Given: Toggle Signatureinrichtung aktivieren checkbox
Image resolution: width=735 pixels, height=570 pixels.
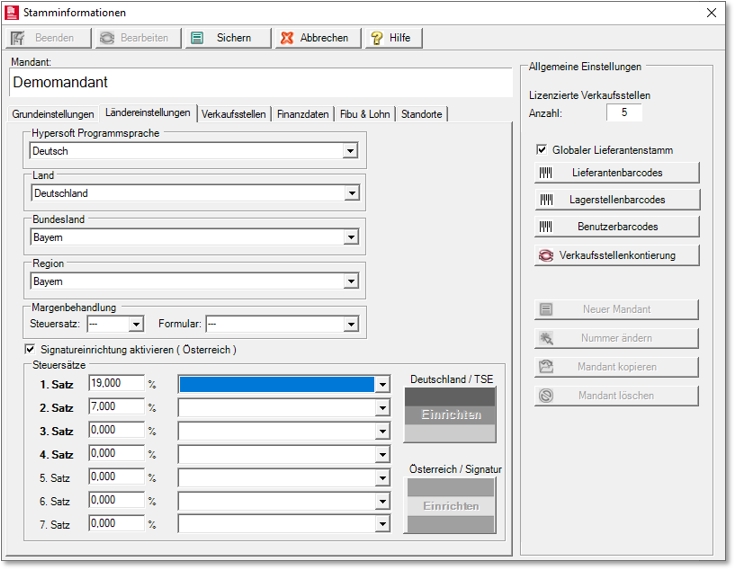Looking at the screenshot, I should coord(30,349).
